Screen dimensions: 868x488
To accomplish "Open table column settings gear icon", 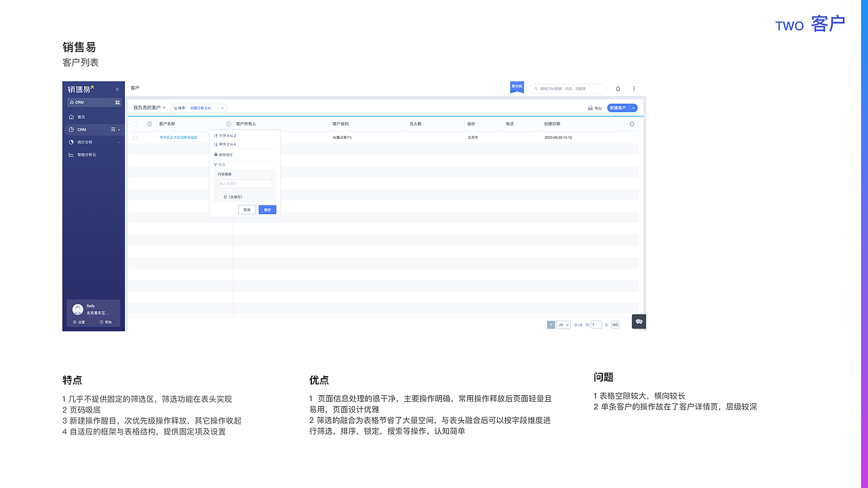I will (x=632, y=124).
